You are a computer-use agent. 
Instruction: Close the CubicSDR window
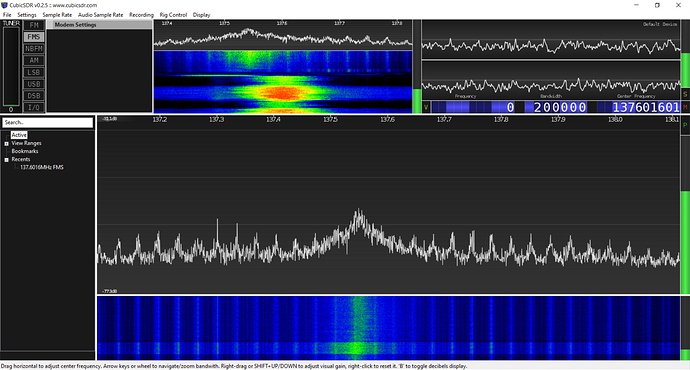click(678, 5)
